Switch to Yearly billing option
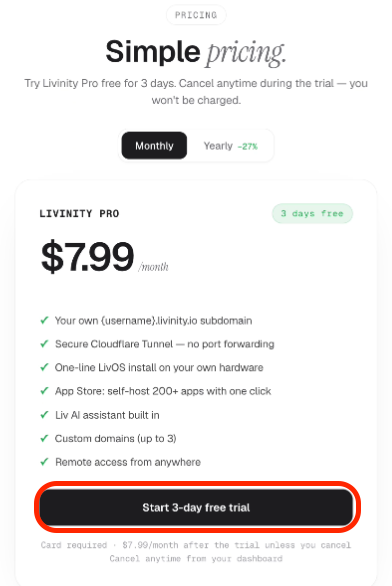Viewport: 392px width, 586px height. click(230, 146)
